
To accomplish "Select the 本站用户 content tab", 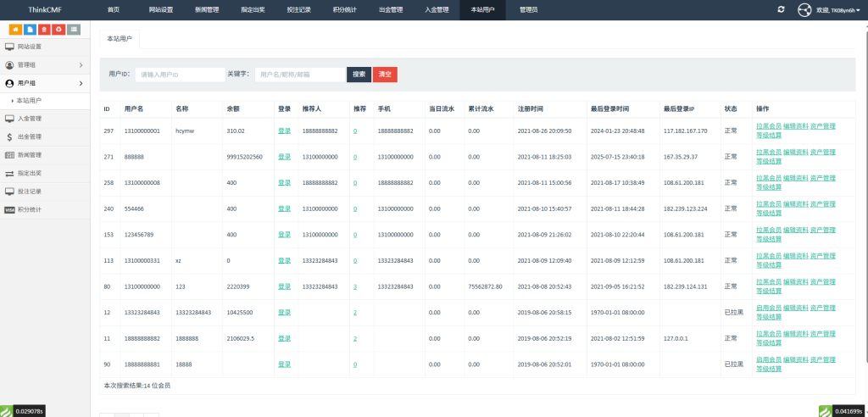I will 120,39.
